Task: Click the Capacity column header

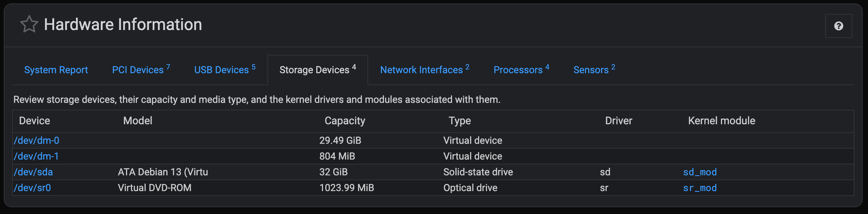Action: pyautogui.click(x=345, y=121)
